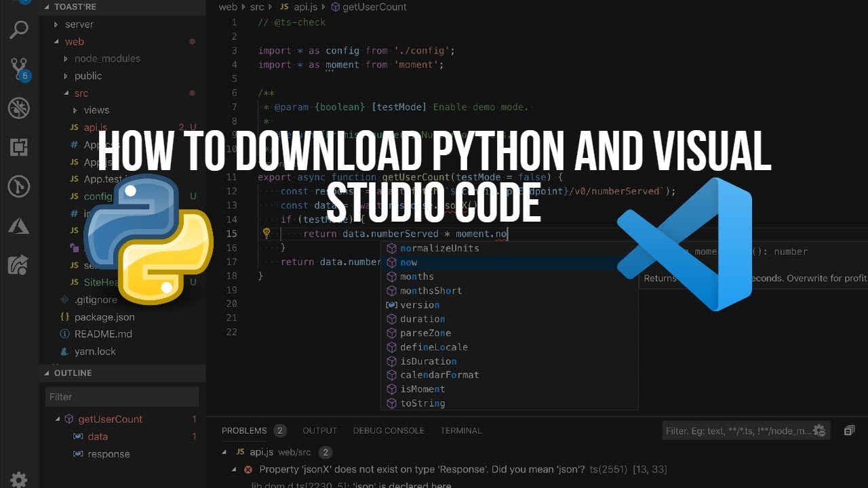Click the src breadcrumb segment
This screenshot has width=868, height=488.
pyautogui.click(x=256, y=7)
